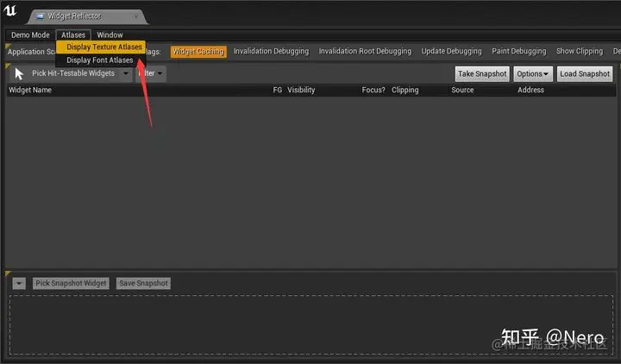Expand the pick mode dropdown arrow
The image size is (621, 364).
point(126,73)
